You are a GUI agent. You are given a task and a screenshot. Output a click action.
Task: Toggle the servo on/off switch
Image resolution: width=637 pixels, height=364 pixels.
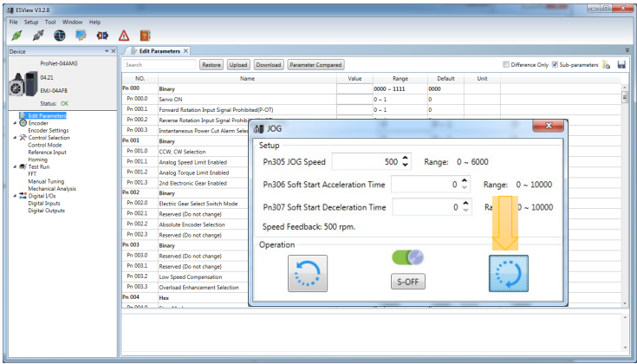click(x=408, y=257)
